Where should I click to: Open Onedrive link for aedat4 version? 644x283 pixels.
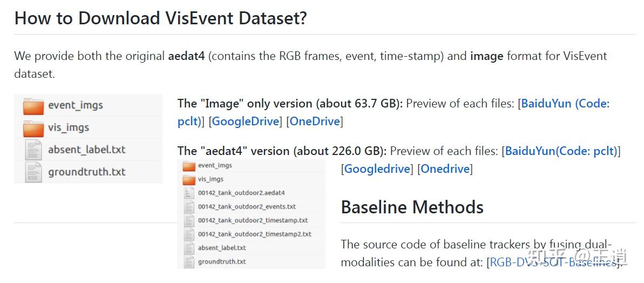(x=445, y=169)
